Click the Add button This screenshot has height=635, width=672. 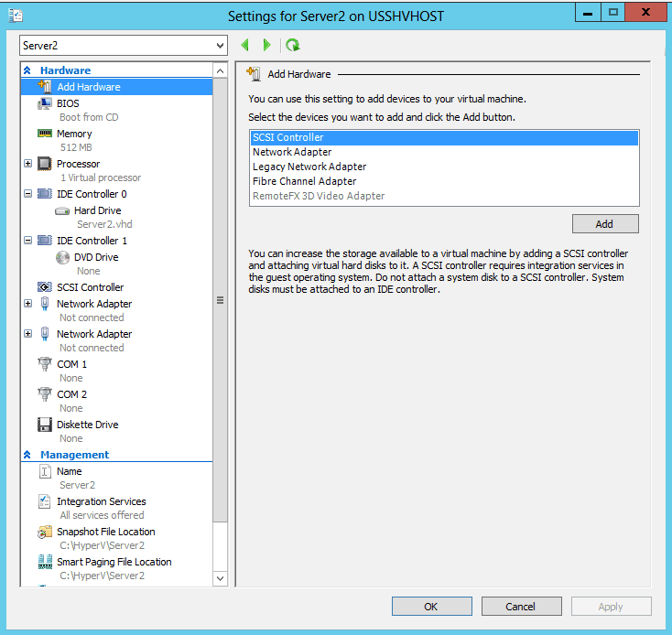(605, 224)
